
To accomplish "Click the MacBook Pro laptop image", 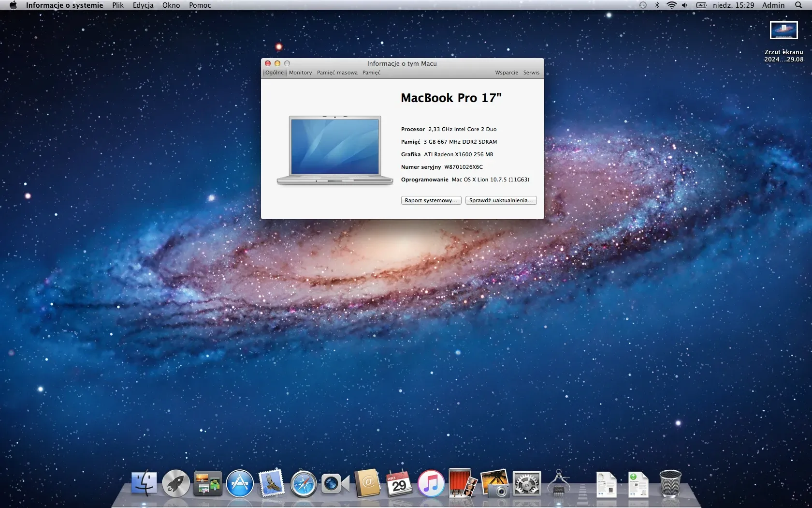I will point(335,150).
